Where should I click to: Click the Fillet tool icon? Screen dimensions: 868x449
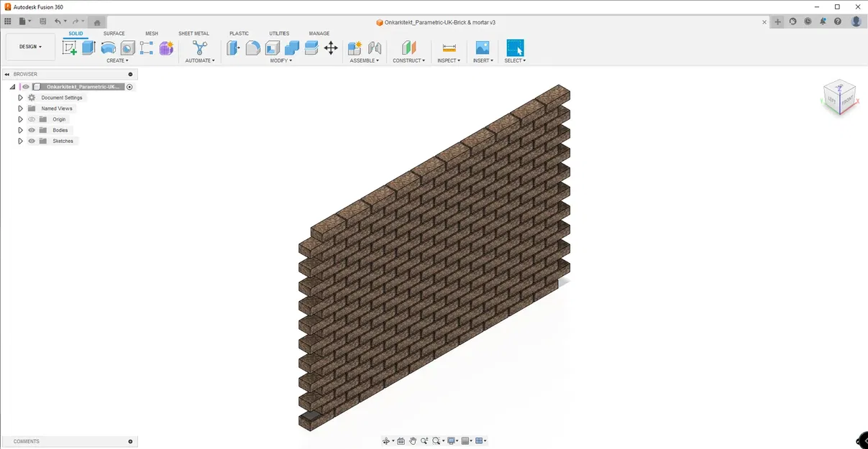pyautogui.click(x=252, y=47)
